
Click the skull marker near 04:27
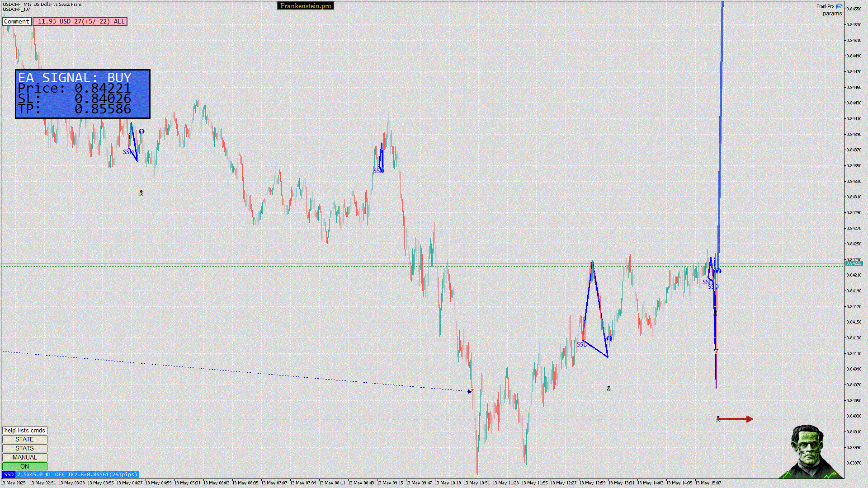tap(141, 193)
